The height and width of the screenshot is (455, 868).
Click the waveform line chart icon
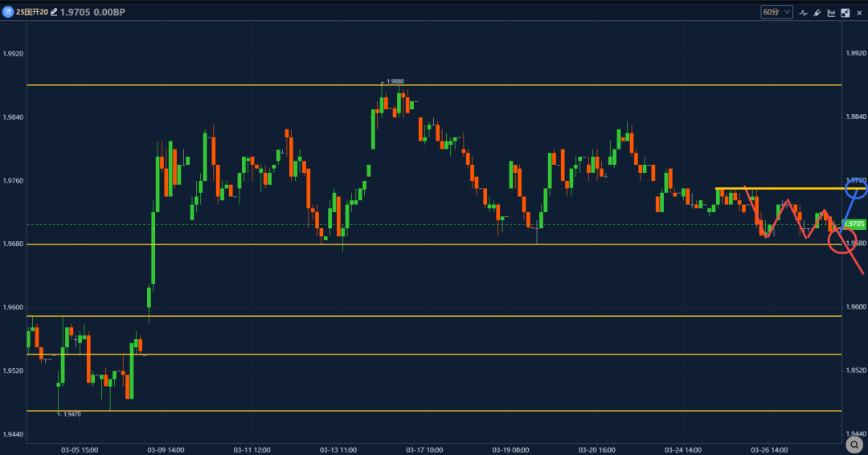coord(803,13)
